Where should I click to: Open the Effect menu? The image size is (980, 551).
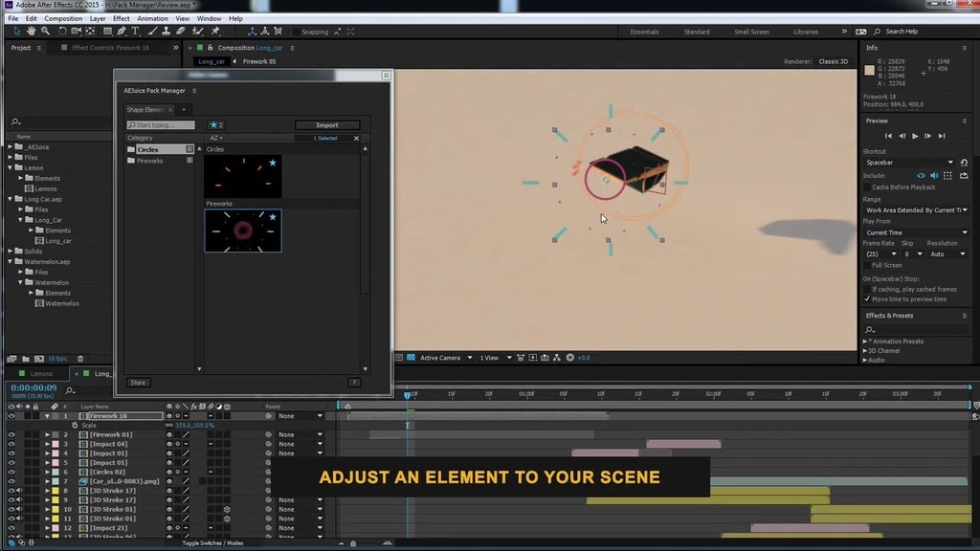pyautogui.click(x=122, y=19)
